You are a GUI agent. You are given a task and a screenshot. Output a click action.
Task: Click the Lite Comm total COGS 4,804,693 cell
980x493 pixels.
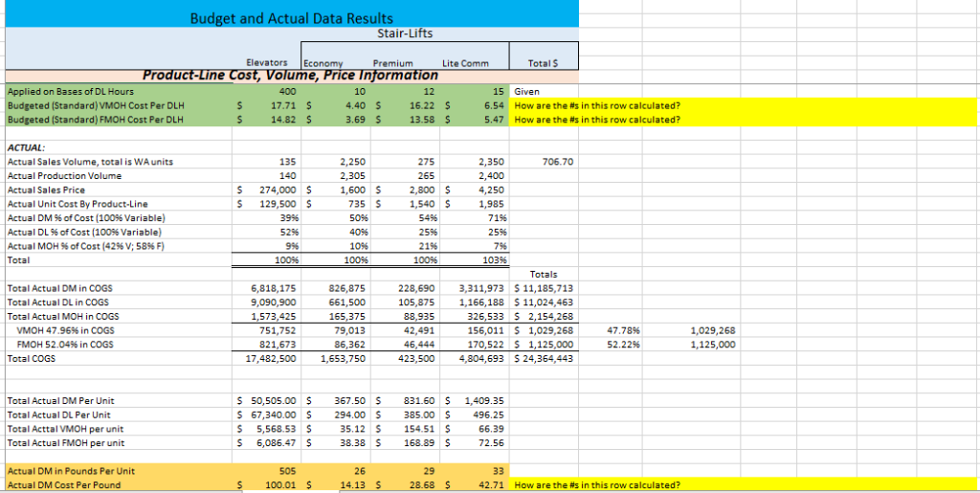481,359
